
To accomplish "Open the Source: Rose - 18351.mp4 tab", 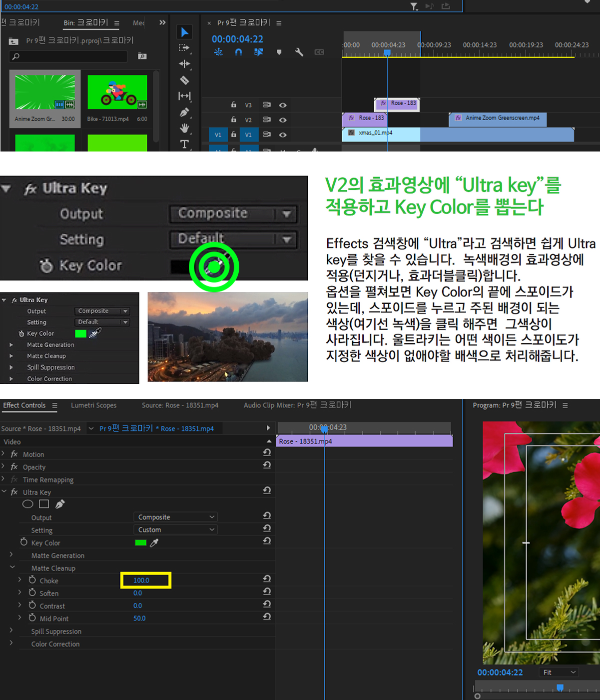I will coord(180,405).
